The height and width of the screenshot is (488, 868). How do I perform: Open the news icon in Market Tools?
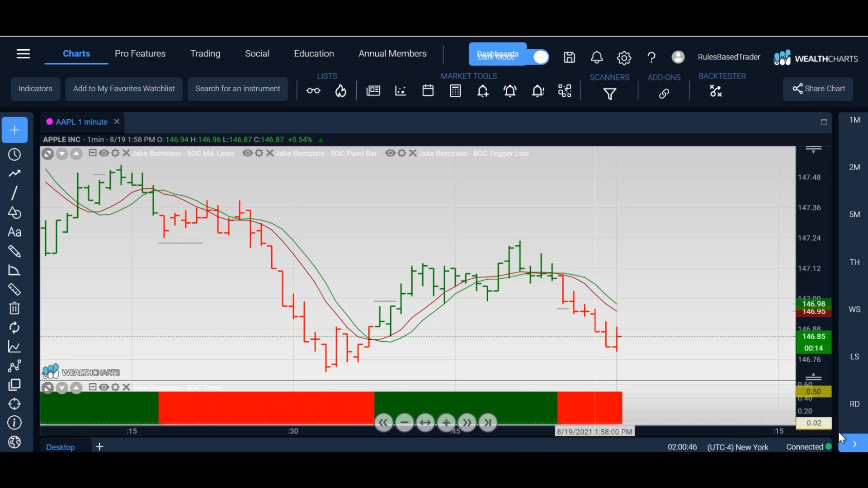[373, 91]
